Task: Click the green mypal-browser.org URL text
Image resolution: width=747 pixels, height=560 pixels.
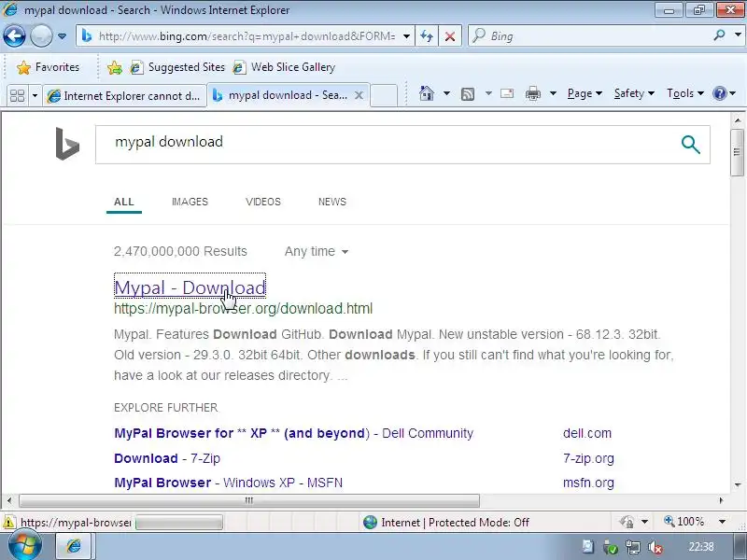Action: coord(243,309)
